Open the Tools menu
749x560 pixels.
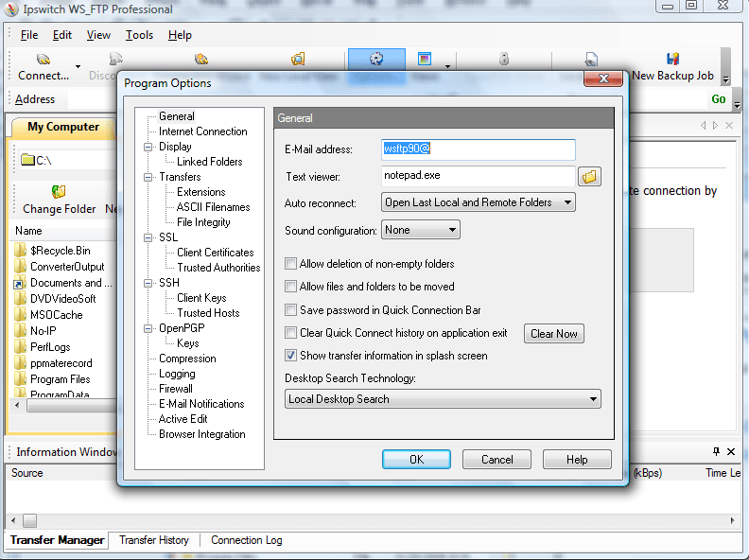(x=139, y=35)
